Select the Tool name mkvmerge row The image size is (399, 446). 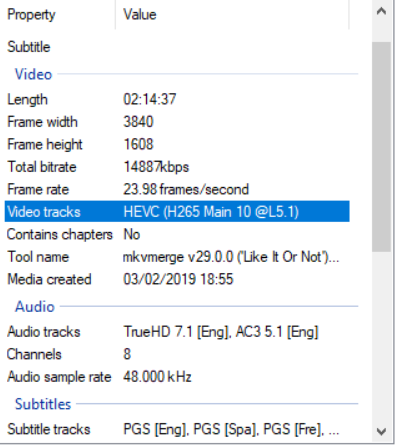coord(177,257)
